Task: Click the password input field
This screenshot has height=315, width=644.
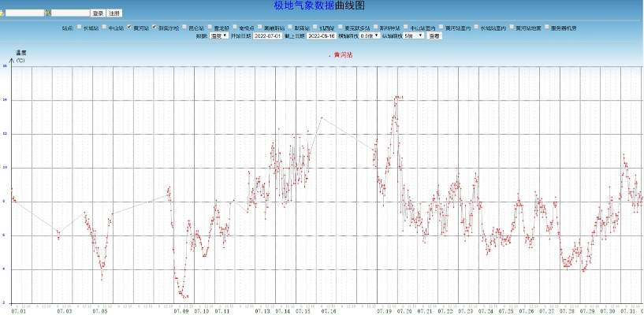Action: click(x=71, y=13)
